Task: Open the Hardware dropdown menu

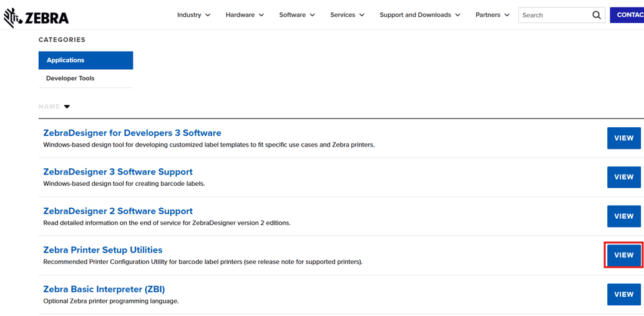Action: (x=245, y=15)
